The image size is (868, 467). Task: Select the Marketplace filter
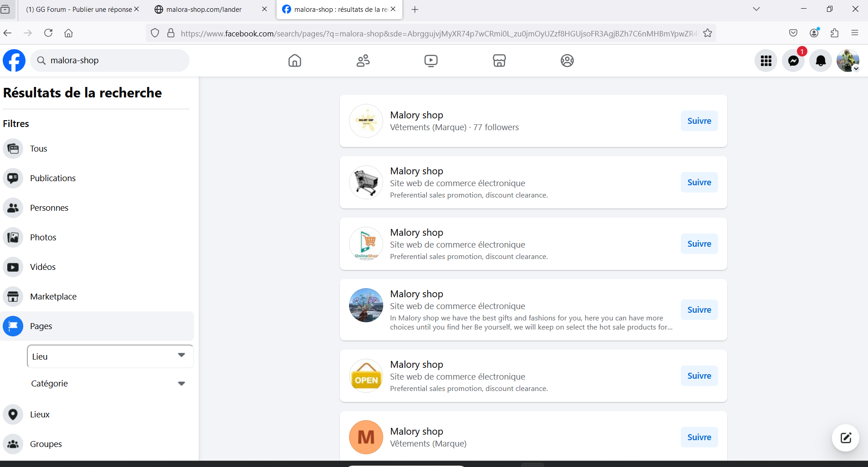coord(97,297)
